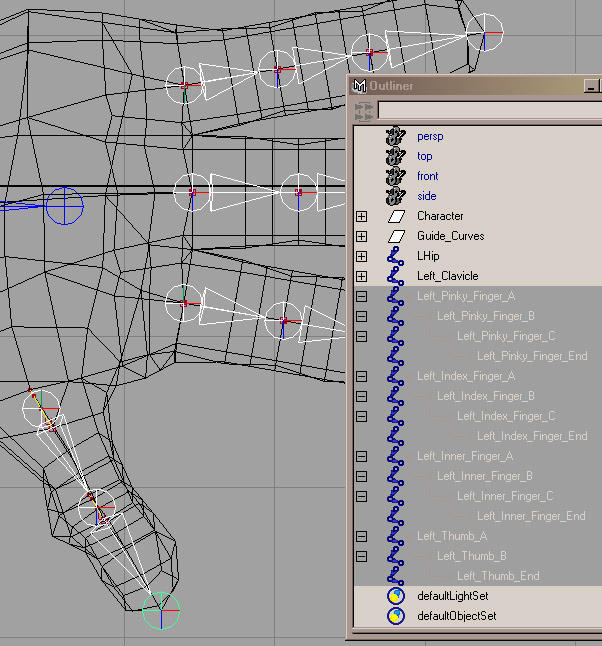Click the Character transform node icon
This screenshot has height=646, width=602.
click(x=397, y=216)
